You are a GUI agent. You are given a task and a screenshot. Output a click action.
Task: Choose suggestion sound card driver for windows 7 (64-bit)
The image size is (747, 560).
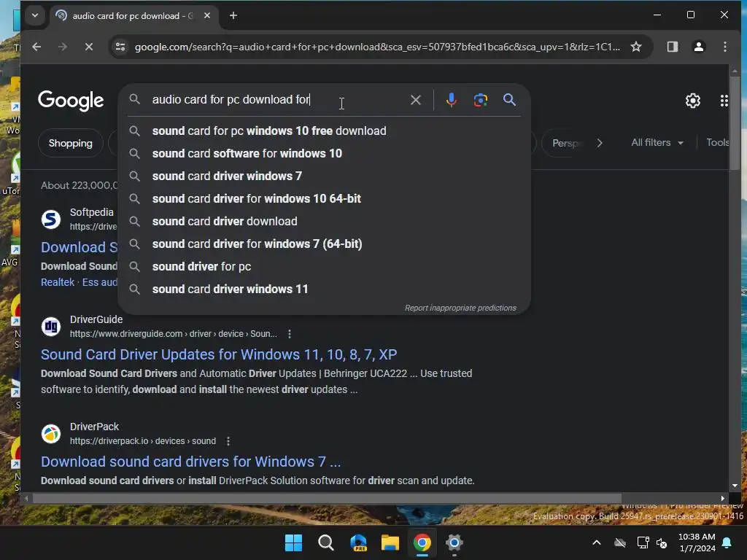324,244
